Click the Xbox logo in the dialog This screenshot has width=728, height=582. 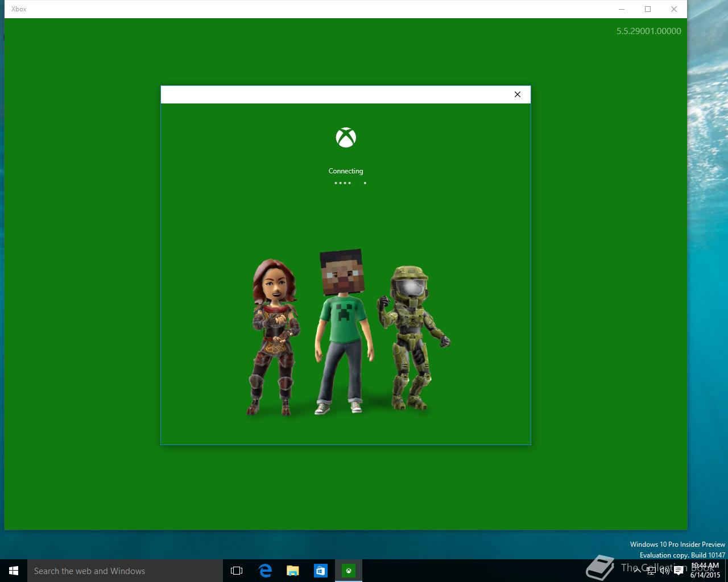(x=346, y=138)
